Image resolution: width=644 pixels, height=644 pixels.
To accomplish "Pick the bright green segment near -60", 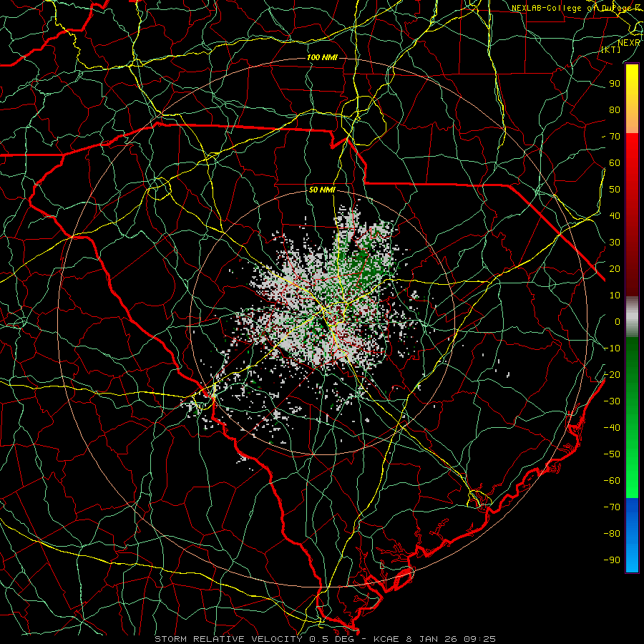I will tap(632, 487).
